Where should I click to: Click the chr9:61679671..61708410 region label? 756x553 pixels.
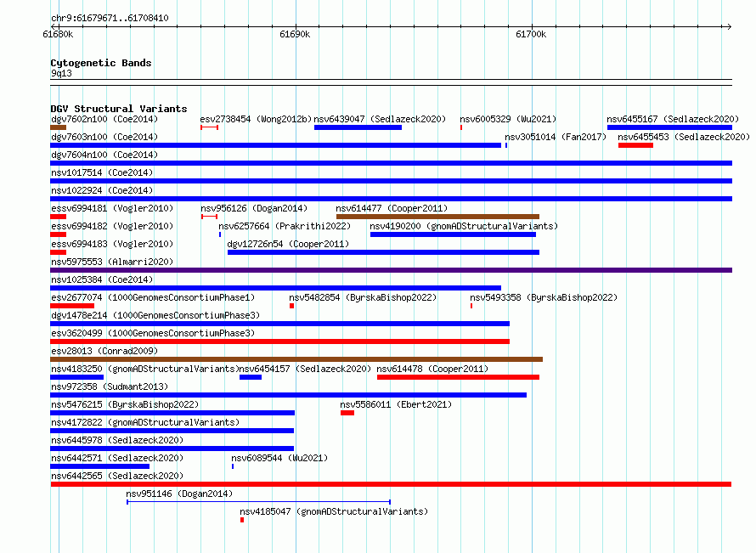(x=110, y=19)
